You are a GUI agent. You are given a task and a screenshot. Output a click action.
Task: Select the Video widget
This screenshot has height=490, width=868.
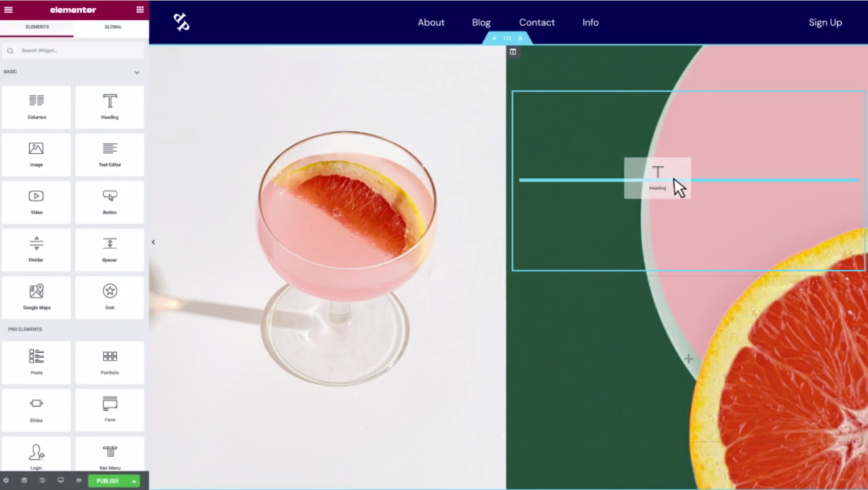pos(36,202)
